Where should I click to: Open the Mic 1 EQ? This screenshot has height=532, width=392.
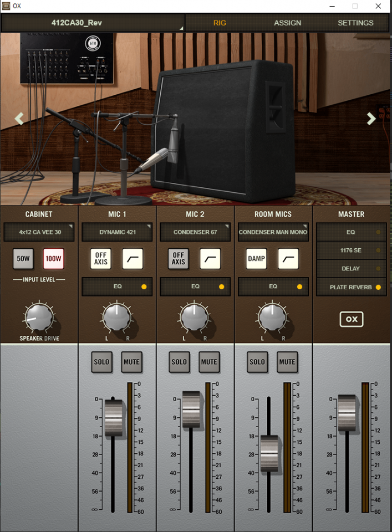pyautogui.click(x=117, y=287)
